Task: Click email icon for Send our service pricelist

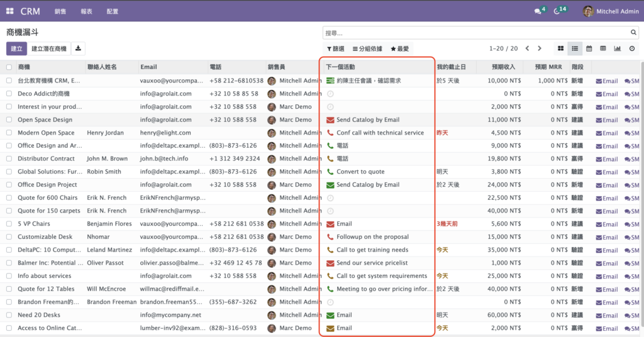Action: [x=330, y=263]
